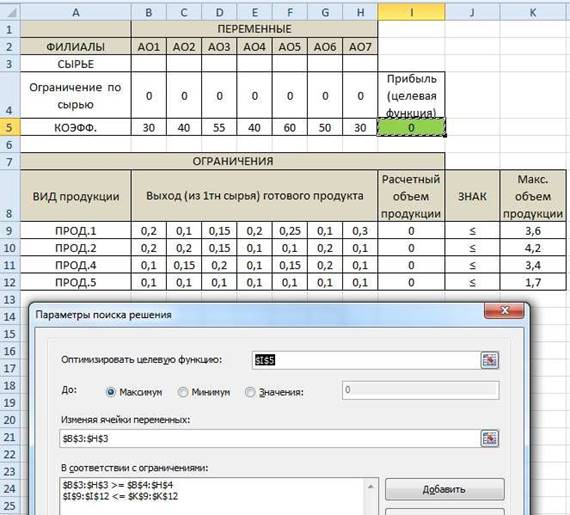The width and height of the screenshot is (570, 515).
Task: Click the select-all corner triangle
Action: point(11,13)
